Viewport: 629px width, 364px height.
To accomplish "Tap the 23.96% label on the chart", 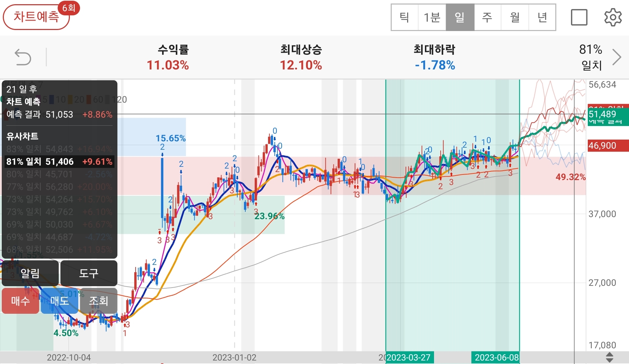I will click(269, 216).
